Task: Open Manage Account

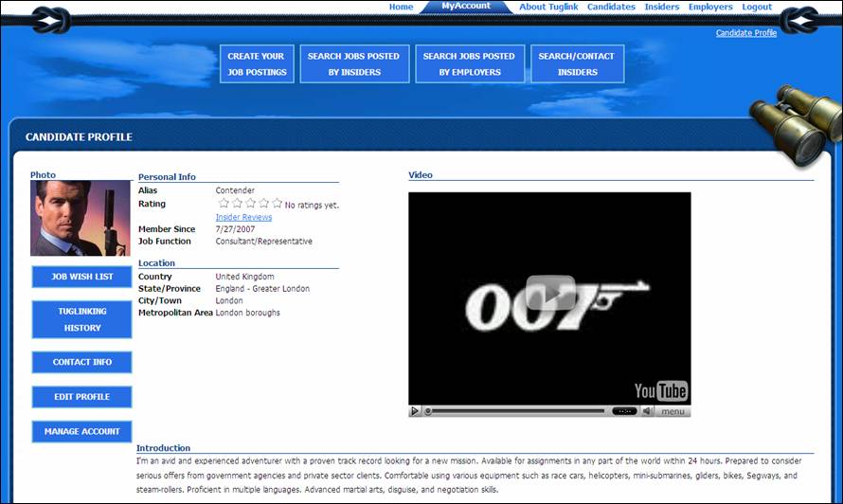Action: [81, 431]
